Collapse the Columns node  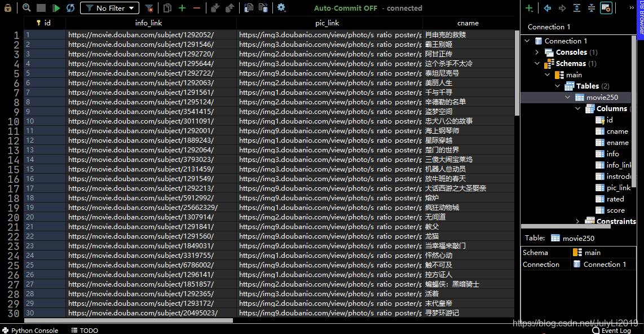[x=578, y=108]
